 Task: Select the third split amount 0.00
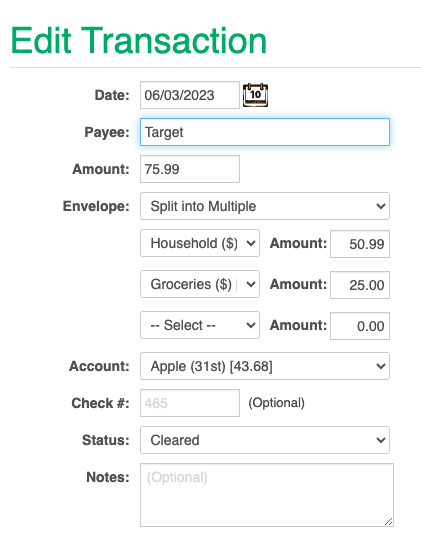[360, 326]
